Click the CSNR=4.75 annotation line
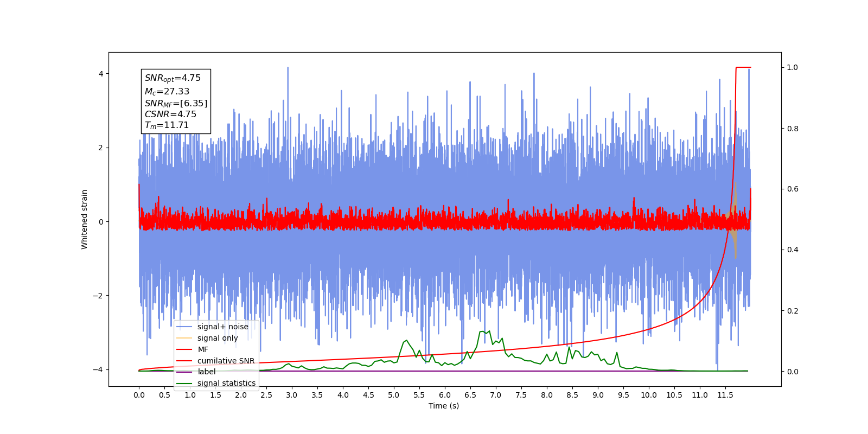The image size is (868, 434). pyautogui.click(x=170, y=114)
